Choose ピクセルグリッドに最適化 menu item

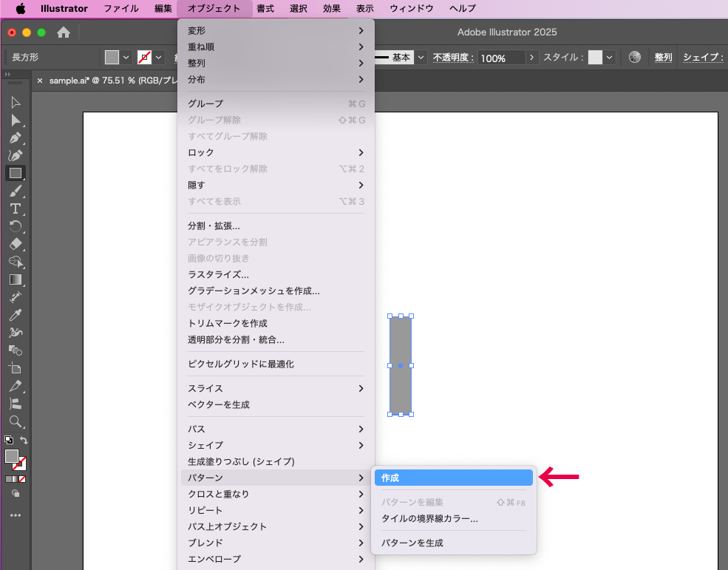coord(276,364)
